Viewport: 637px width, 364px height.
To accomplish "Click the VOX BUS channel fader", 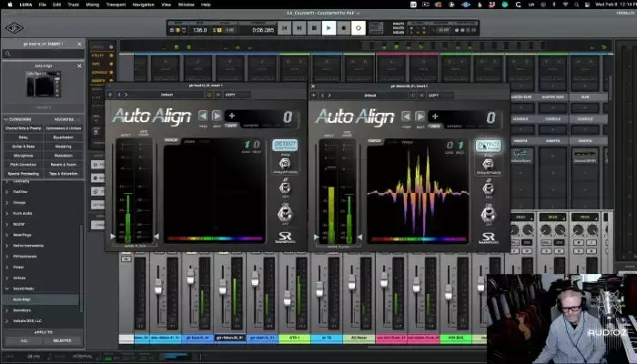I will click(449, 291).
